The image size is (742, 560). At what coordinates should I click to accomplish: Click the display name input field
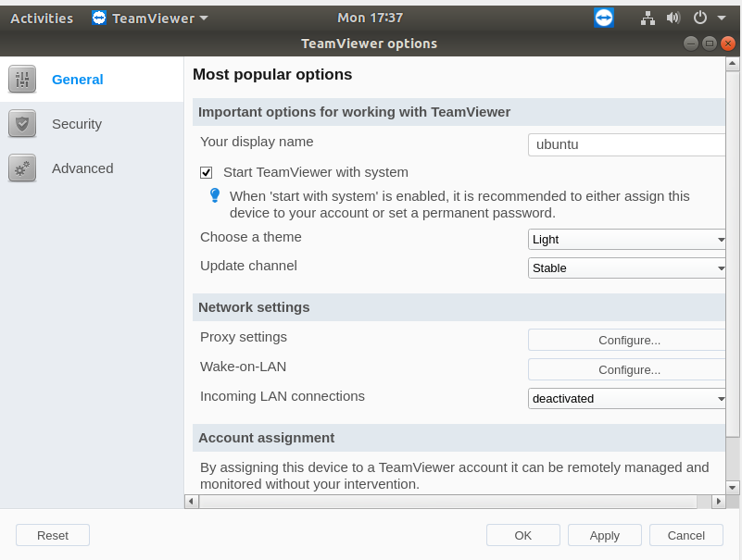[626, 144]
